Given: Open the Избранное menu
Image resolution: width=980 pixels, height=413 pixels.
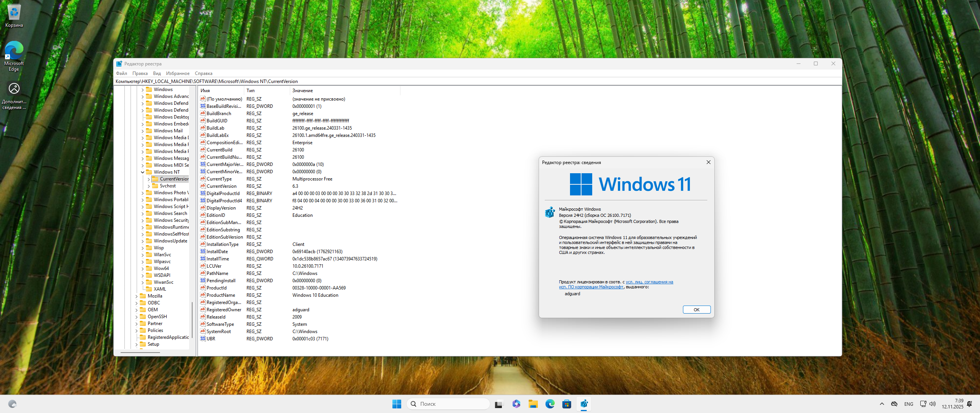Looking at the screenshot, I should tap(178, 73).
